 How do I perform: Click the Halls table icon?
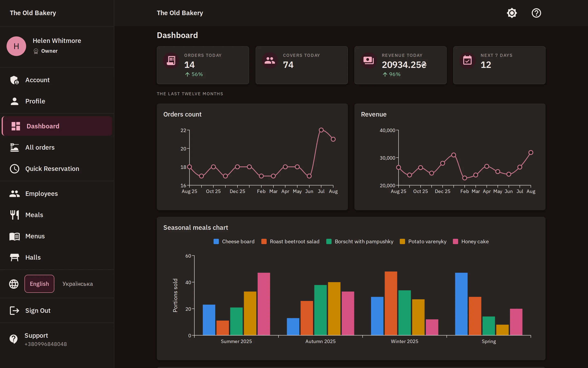coord(14,258)
